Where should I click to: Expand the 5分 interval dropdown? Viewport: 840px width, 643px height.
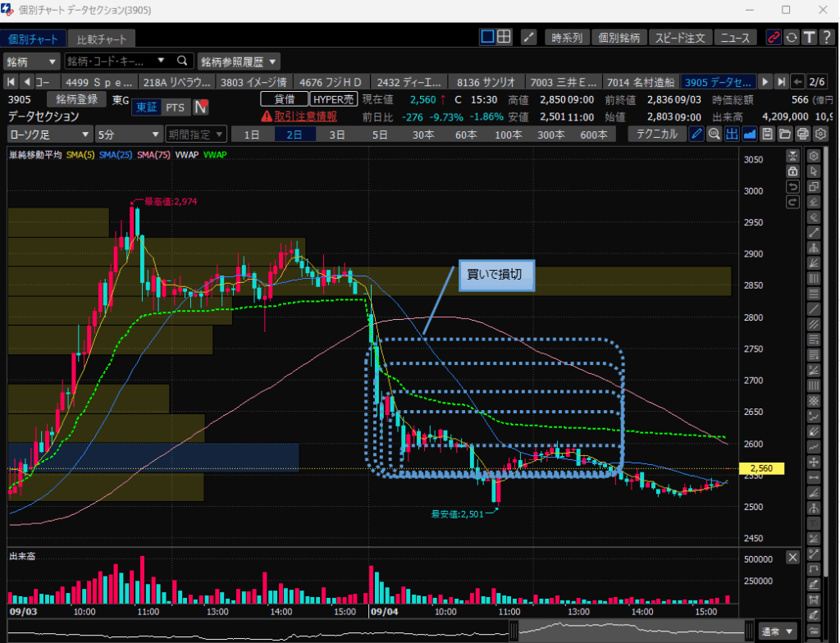click(x=128, y=135)
